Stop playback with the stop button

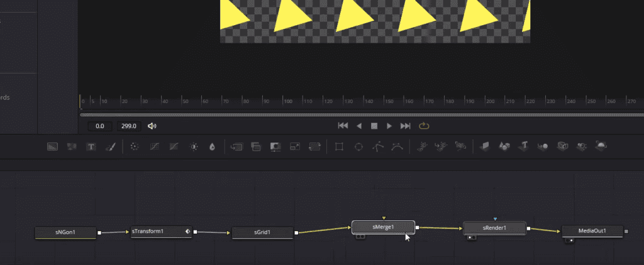click(x=374, y=126)
